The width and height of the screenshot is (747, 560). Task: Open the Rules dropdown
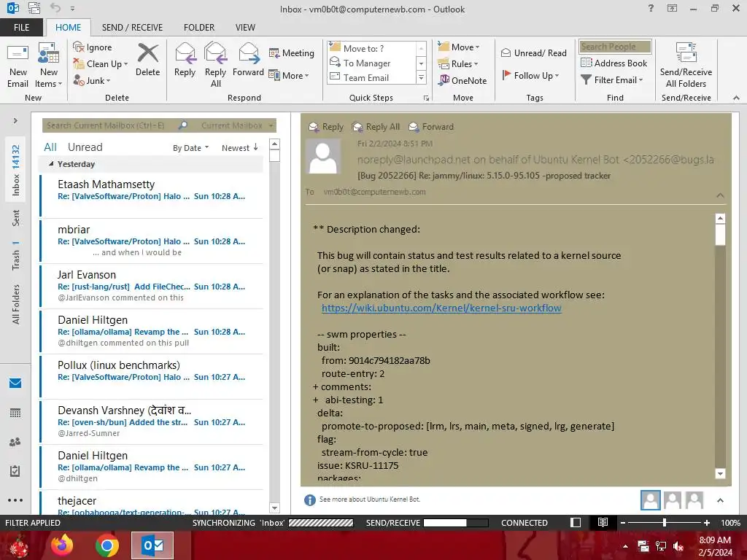[x=458, y=64]
